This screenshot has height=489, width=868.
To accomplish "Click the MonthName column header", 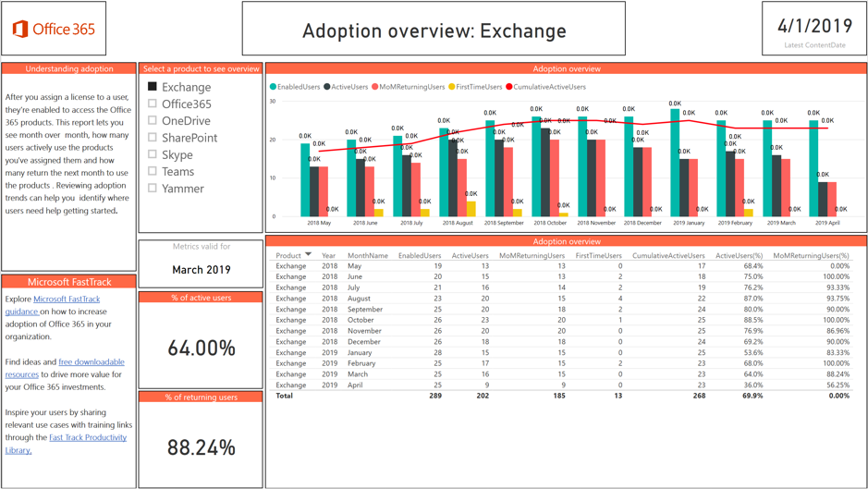I will click(367, 256).
